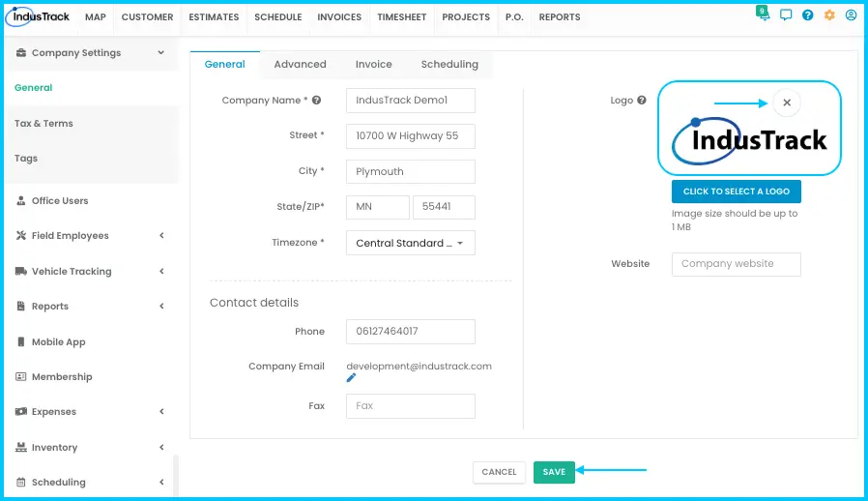Expand the sidebar Reports chevron
The width and height of the screenshot is (868, 501).
tap(161, 306)
